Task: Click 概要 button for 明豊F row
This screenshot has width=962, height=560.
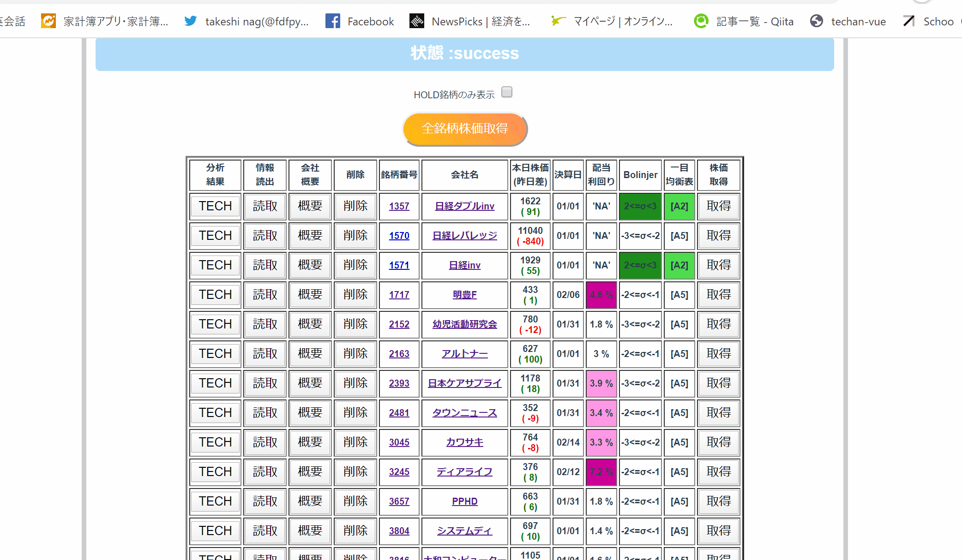Action: click(310, 295)
